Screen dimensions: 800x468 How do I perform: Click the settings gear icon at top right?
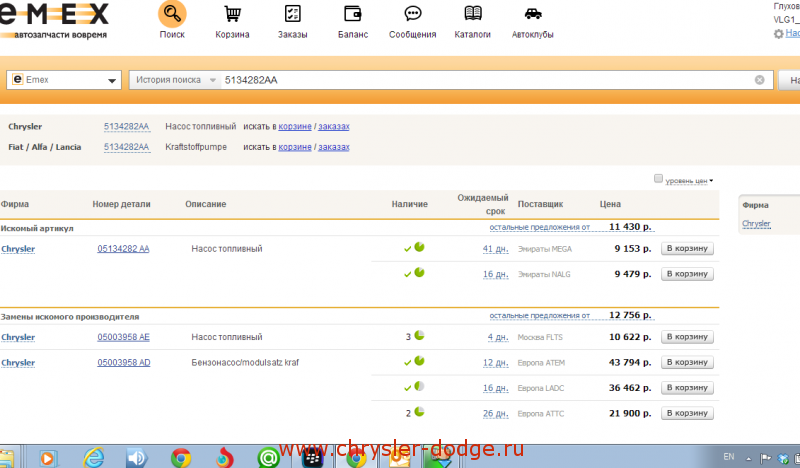point(779,34)
